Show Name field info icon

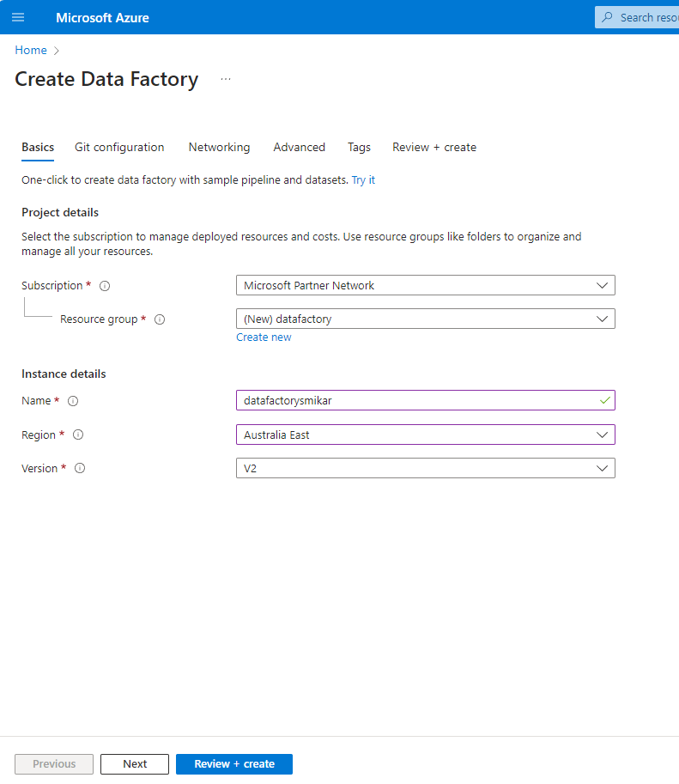(73, 401)
